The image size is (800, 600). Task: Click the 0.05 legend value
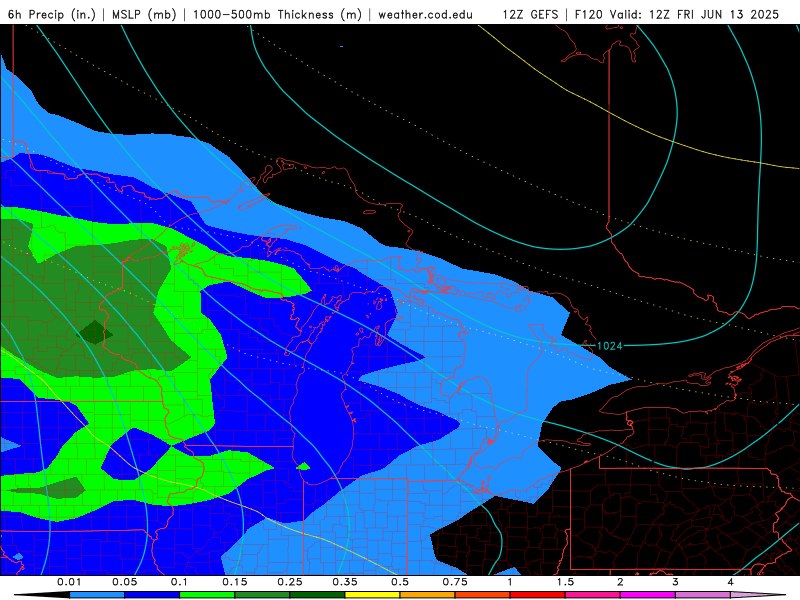[x=124, y=582]
